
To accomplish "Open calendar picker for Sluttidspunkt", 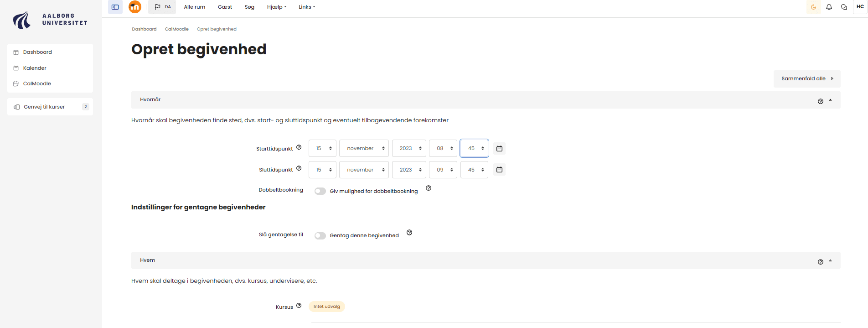I will (499, 170).
